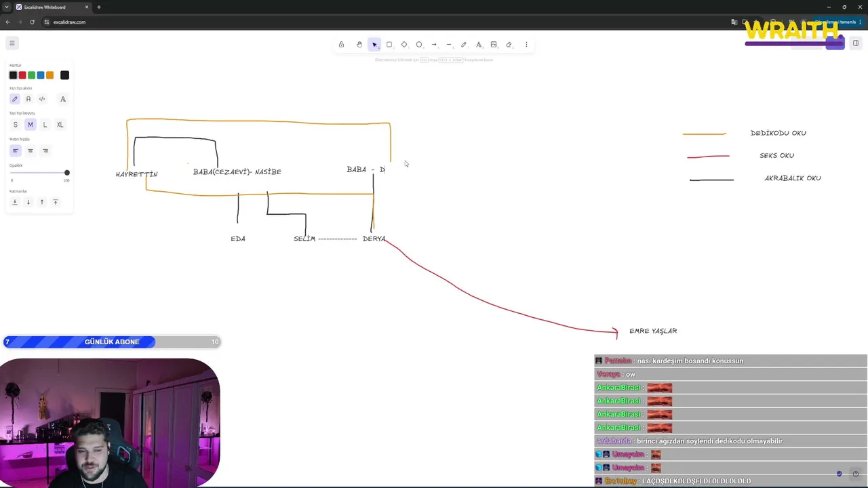Bring the element to front
Image resolution: width=868 pixels, height=488 pixels.
[x=56, y=202]
